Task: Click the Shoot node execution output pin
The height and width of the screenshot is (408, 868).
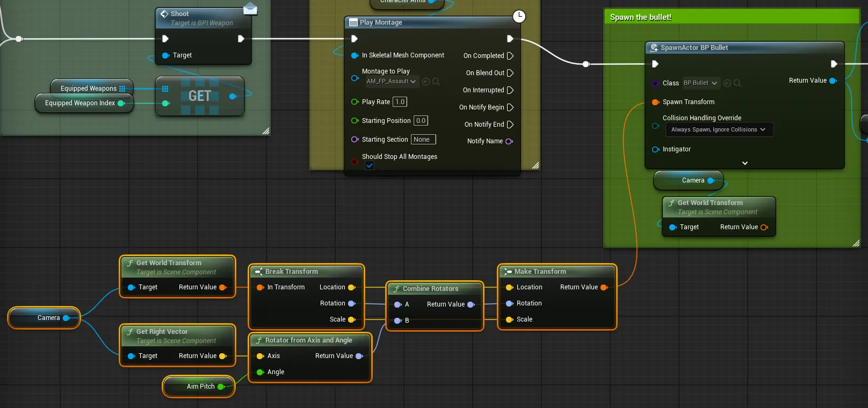Action: tap(241, 39)
